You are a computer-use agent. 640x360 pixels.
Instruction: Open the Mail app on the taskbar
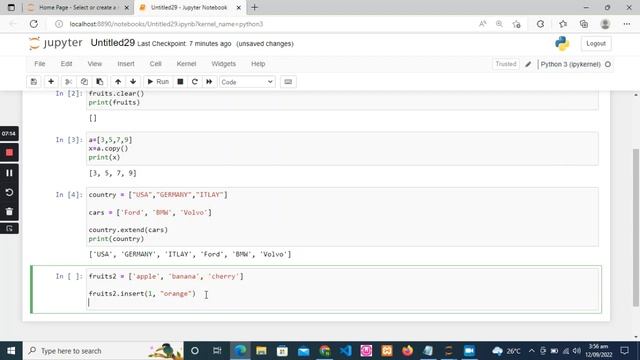304,351
